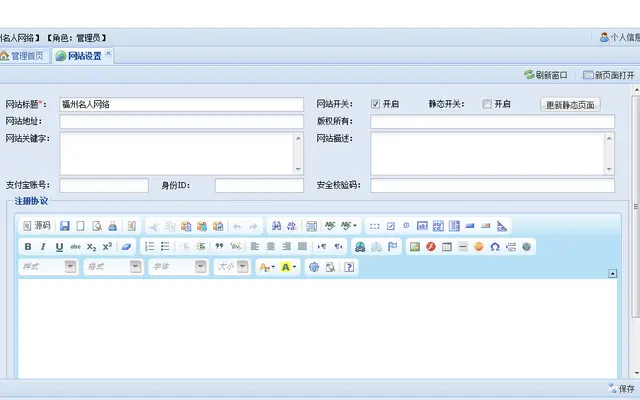Screen dimensions: 640x400
Task: Click the Remove Format eraser icon
Action: 126,247
